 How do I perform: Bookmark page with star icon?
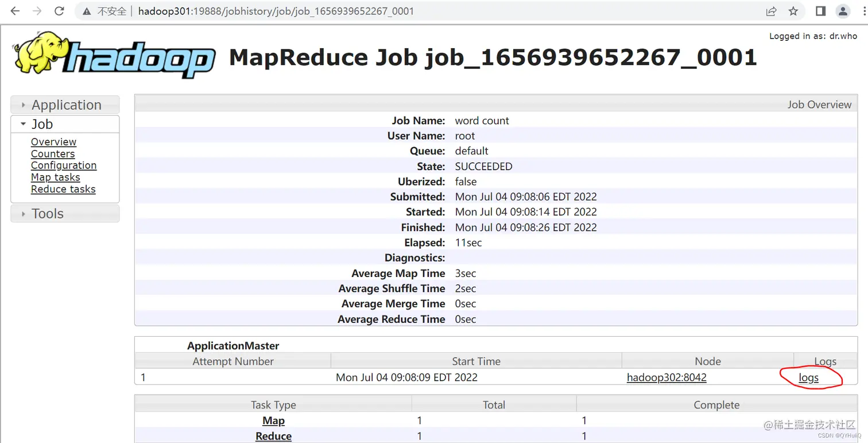pos(793,11)
